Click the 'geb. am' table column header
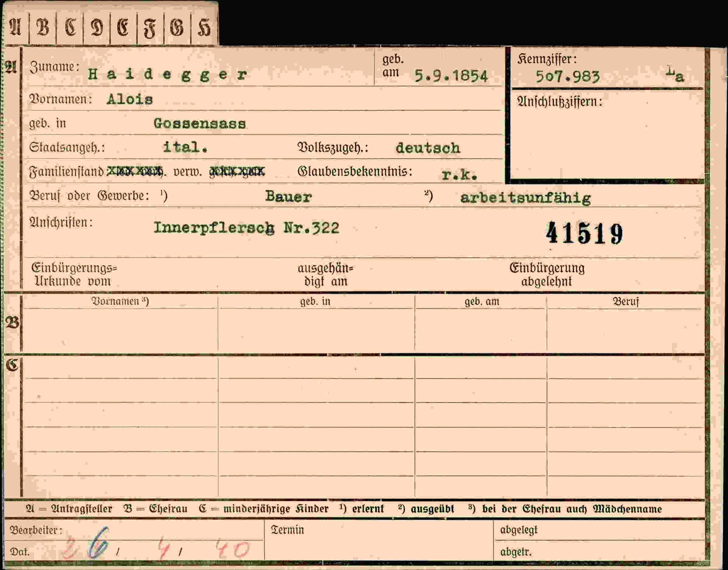Image resolution: width=728 pixels, height=570 pixels. [x=482, y=302]
